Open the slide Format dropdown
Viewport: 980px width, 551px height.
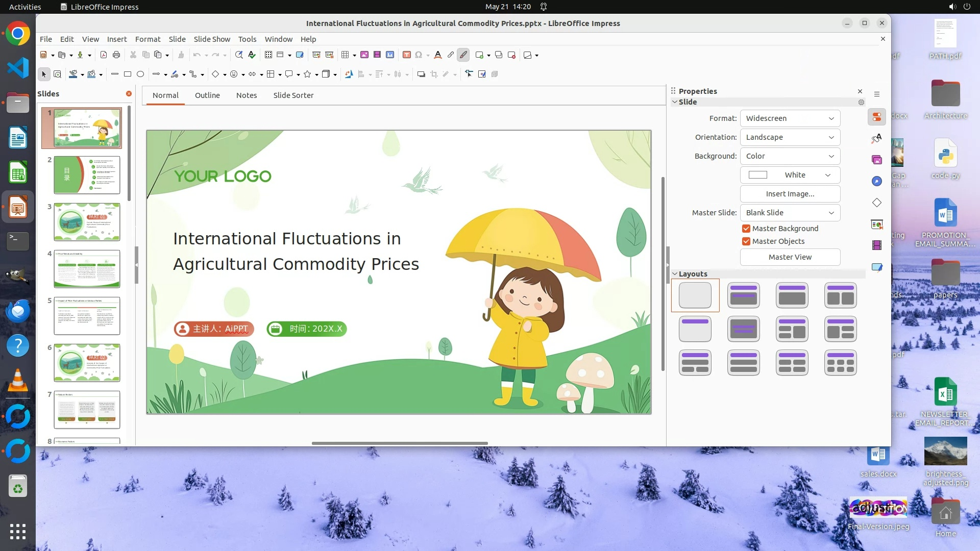[x=790, y=118]
